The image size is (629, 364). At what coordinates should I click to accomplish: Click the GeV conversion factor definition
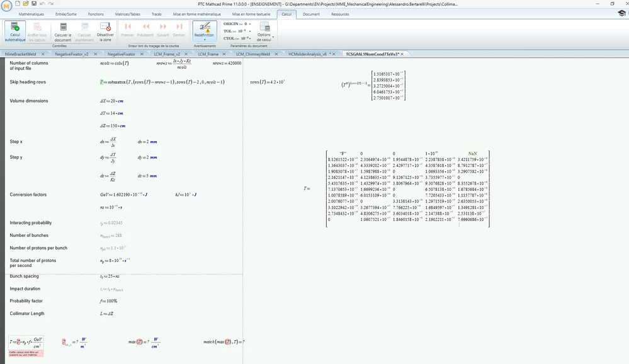click(x=123, y=195)
